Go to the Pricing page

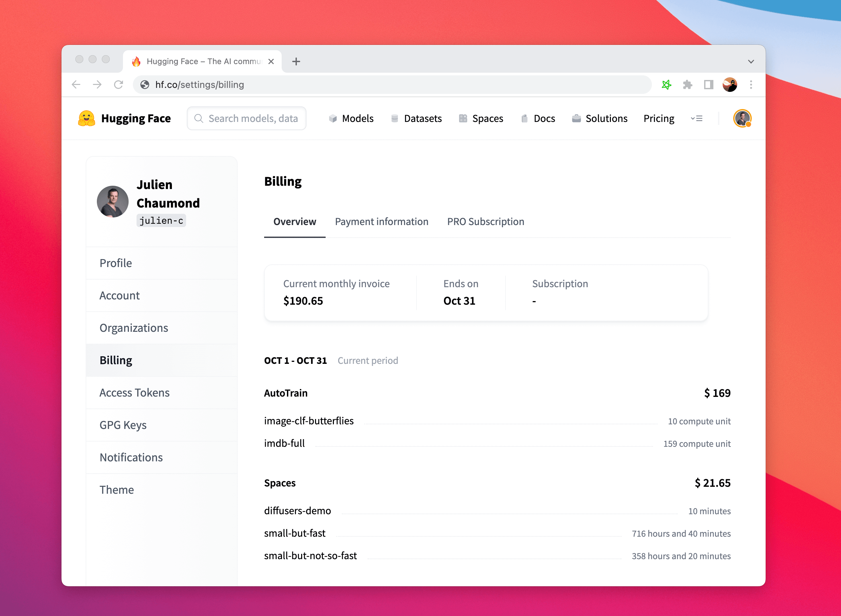coord(659,119)
